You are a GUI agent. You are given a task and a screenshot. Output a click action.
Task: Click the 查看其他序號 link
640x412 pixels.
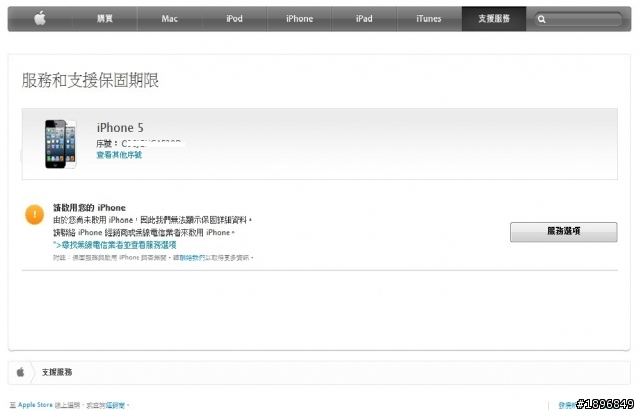click(x=119, y=155)
